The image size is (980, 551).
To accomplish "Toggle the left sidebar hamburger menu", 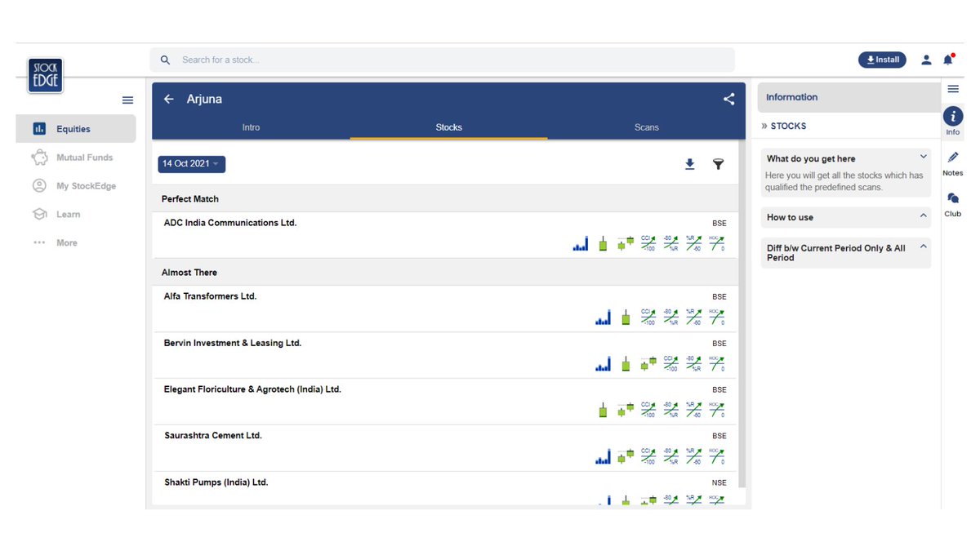I will click(127, 100).
